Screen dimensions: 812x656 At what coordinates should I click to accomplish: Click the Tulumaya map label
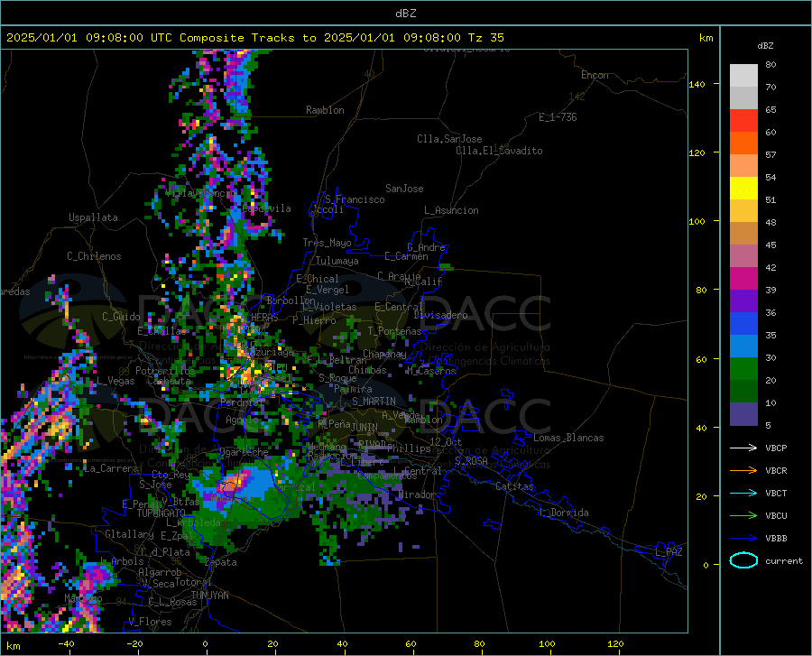pos(337,261)
